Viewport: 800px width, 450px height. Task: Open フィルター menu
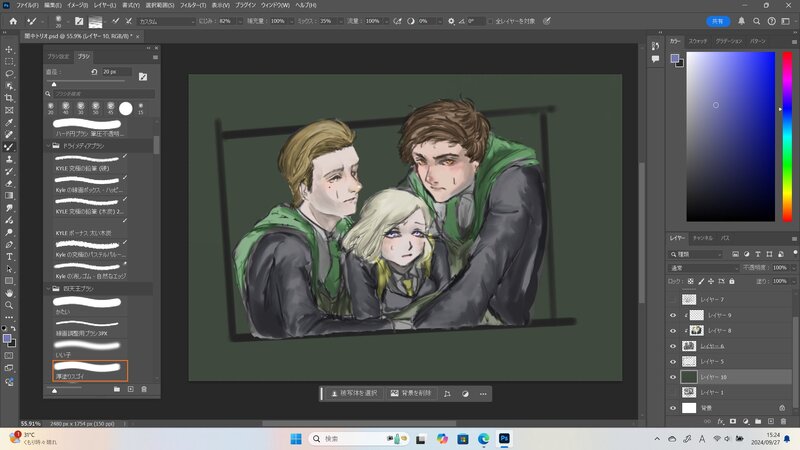click(x=193, y=5)
